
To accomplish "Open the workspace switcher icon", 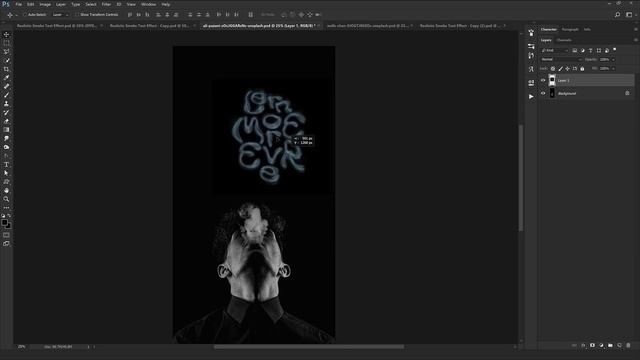I will coord(629,15).
